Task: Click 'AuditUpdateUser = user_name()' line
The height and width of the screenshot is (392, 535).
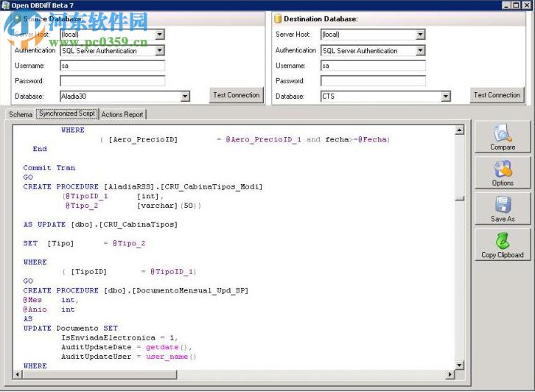Action: coord(129,357)
